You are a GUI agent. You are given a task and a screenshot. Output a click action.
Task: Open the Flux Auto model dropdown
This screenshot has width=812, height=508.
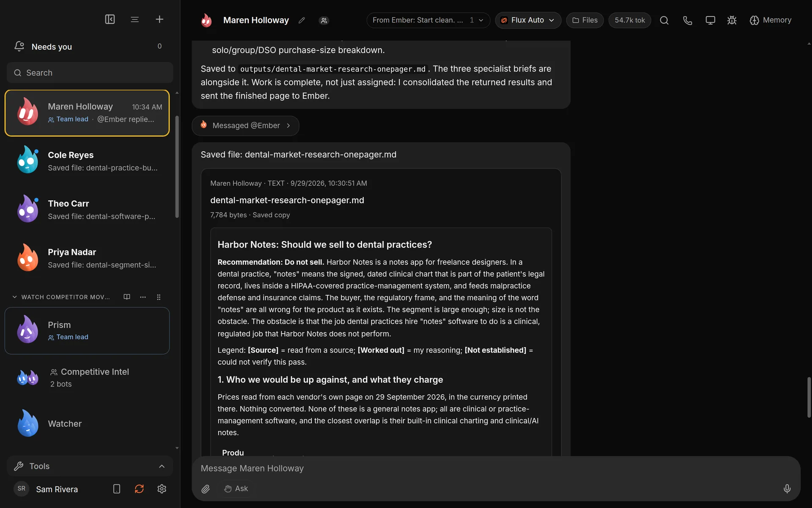pos(528,20)
